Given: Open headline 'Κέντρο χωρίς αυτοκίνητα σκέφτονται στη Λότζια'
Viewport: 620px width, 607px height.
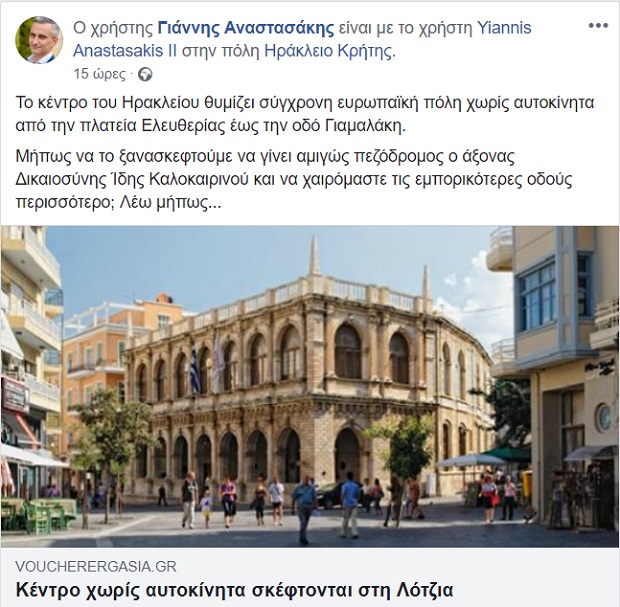Looking at the screenshot, I should pos(234,590).
